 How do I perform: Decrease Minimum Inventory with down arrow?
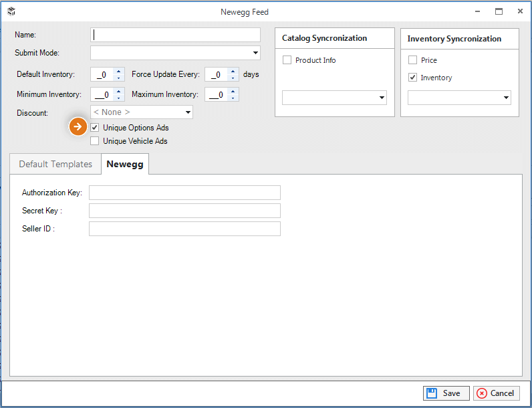click(x=119, y=98)
